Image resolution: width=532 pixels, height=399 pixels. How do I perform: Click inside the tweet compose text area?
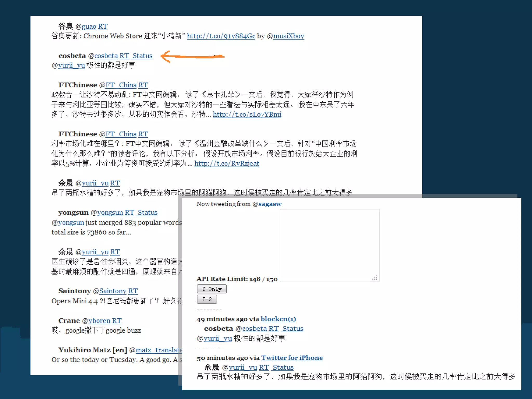(x=329, y=245)
